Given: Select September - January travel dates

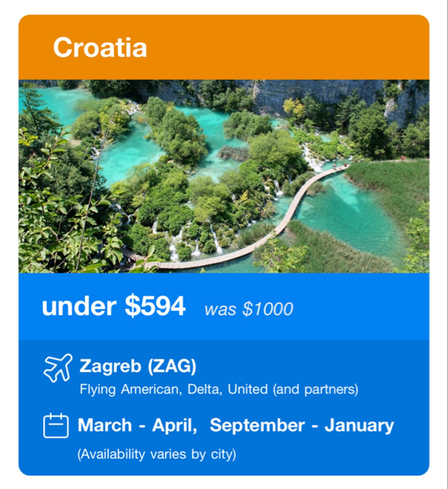Looking at the screenshot, I should point(302,425).
